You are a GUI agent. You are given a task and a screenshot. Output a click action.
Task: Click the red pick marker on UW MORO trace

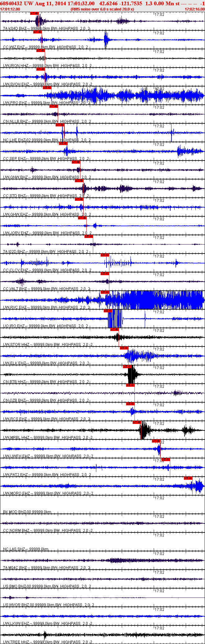click(x=188, y=479)
